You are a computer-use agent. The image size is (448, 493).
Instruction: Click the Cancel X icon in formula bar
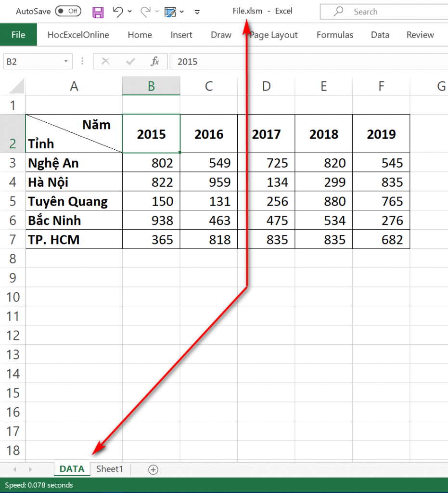coord(106,62)
